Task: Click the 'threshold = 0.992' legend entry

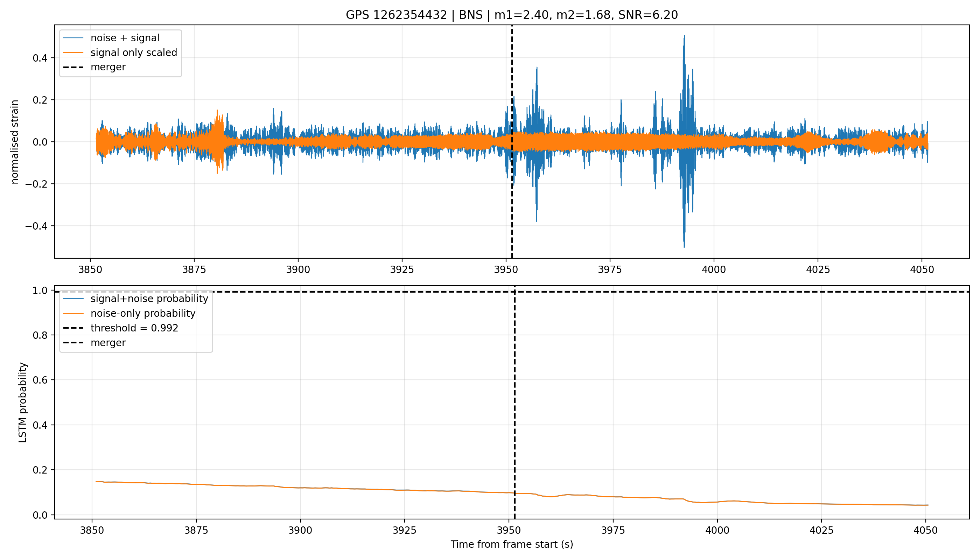Action: tap(121, 328)
